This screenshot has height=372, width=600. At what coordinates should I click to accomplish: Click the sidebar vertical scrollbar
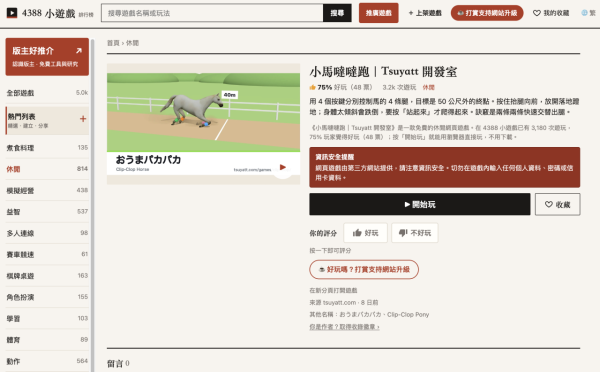[x=92, y=205]
